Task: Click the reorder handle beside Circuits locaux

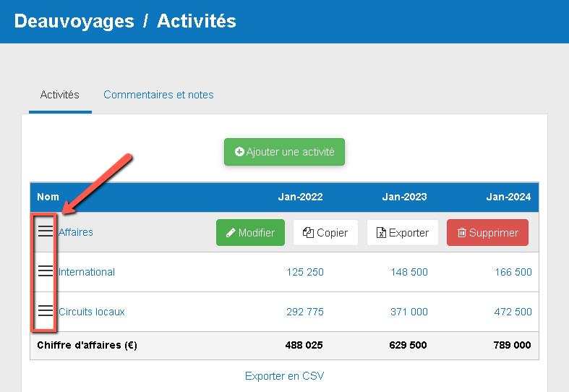Action: pos(46,311)
